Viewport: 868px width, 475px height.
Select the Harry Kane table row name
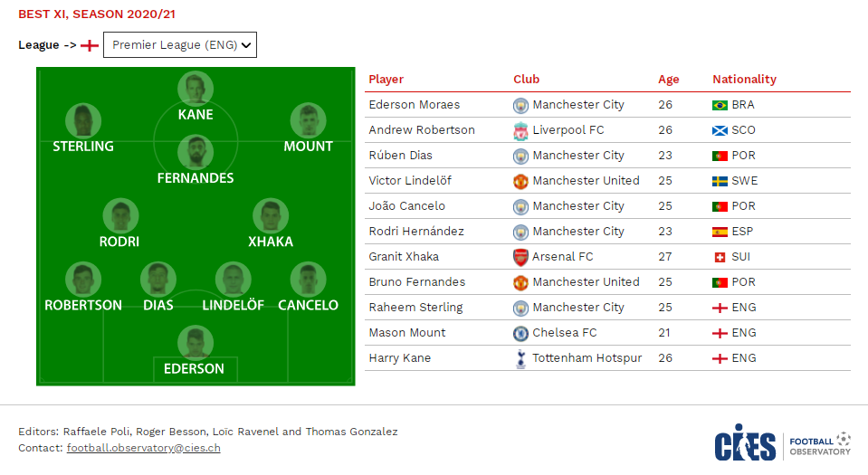(x=400, y=358)
